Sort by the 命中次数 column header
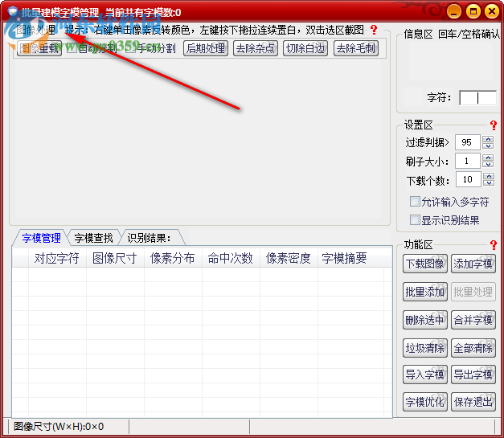504x438 pixels. coord(231,258)
